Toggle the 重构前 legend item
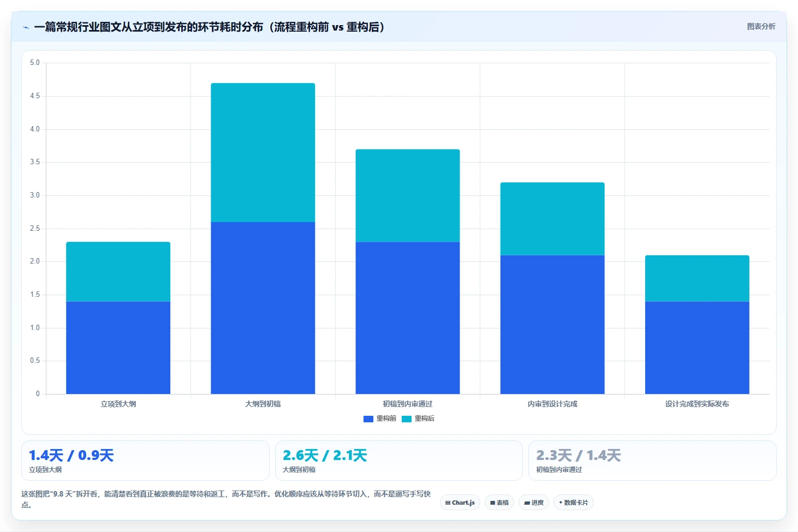Viewport: 798px width, 532px height. click(380, 419)
